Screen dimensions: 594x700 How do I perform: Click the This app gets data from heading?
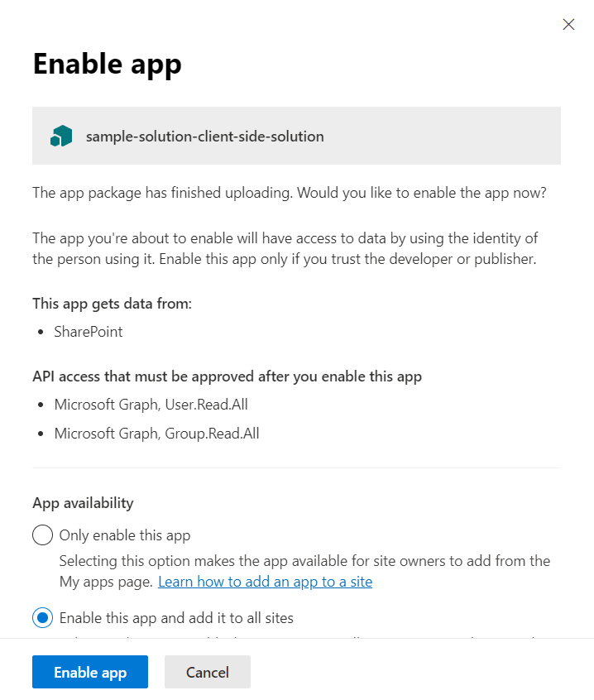(112, 304)
